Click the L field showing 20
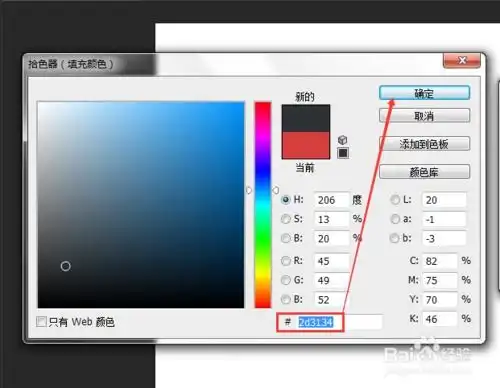Screen dimensions: 500x388 coord(444,200)
